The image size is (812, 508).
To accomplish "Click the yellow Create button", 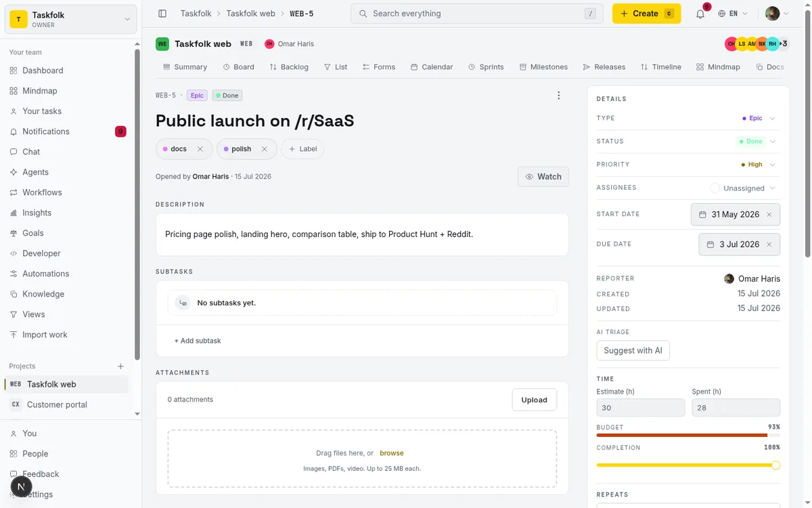I will [x=646, y=14].
